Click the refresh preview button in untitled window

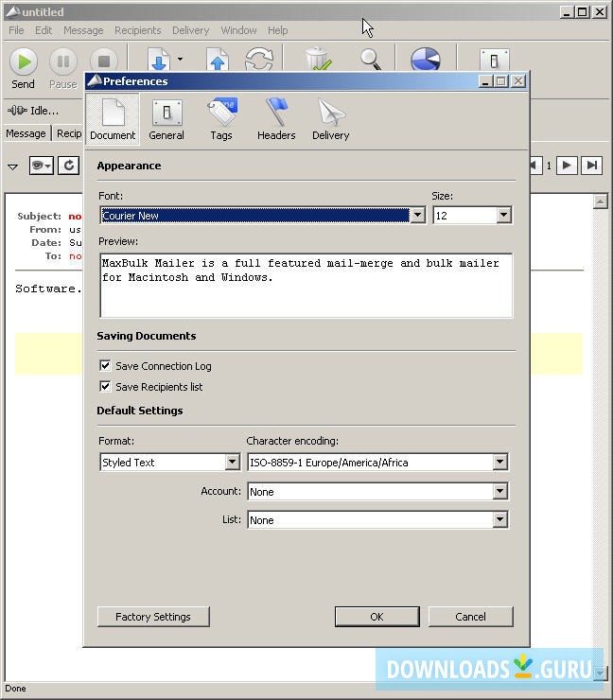(68, 166)
